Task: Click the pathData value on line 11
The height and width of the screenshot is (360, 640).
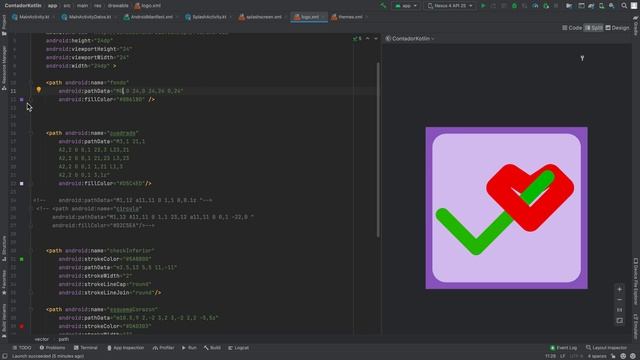Action: click(148, 91)
